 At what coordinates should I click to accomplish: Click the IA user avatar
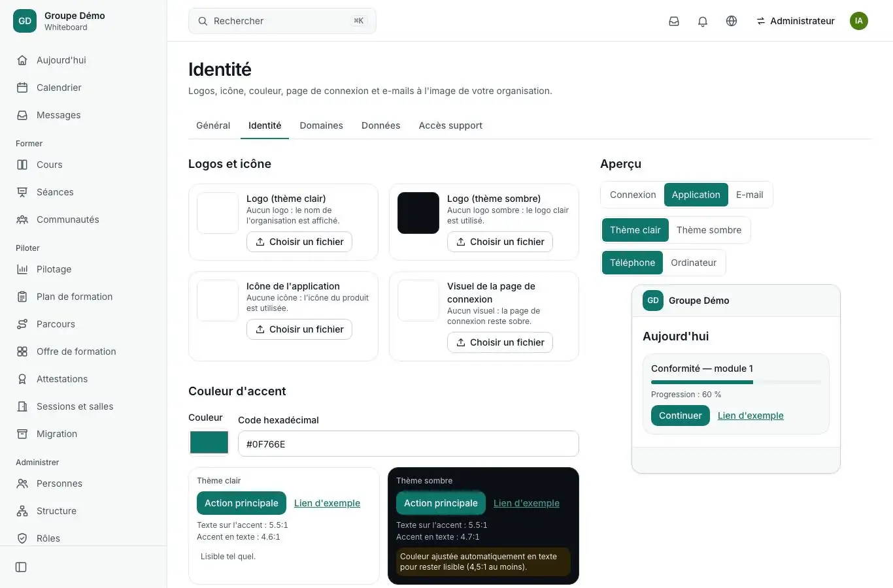click(x=859, y=21)
